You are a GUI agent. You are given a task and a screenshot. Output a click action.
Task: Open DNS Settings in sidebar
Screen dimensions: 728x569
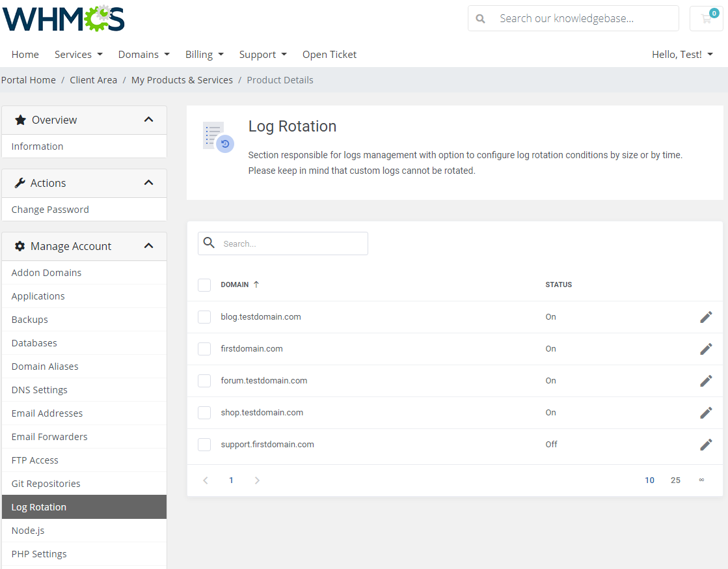coord(84,390)
